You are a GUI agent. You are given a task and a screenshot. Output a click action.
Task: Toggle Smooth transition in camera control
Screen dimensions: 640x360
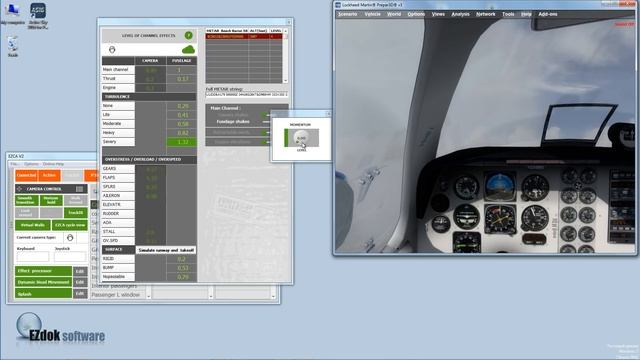click(27, 200)
